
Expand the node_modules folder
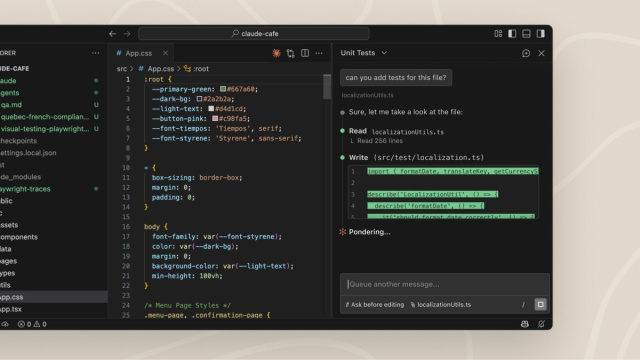(20, 177)
